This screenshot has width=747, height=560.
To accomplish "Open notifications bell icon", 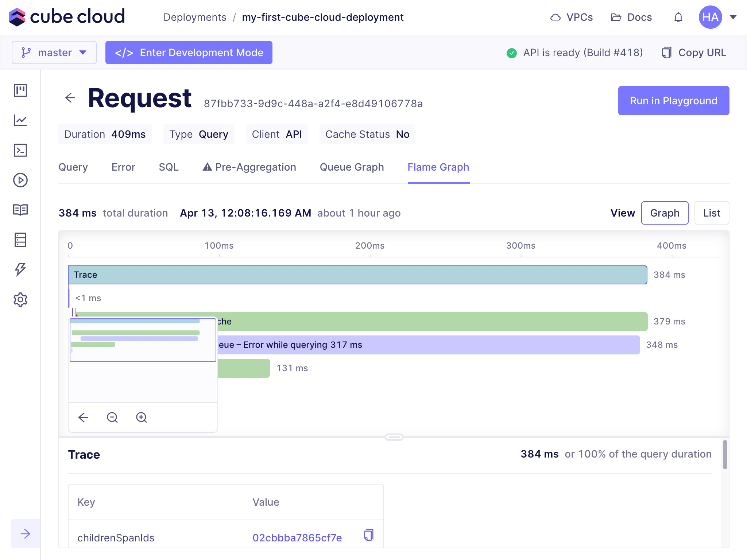I will tap(678, 17).
